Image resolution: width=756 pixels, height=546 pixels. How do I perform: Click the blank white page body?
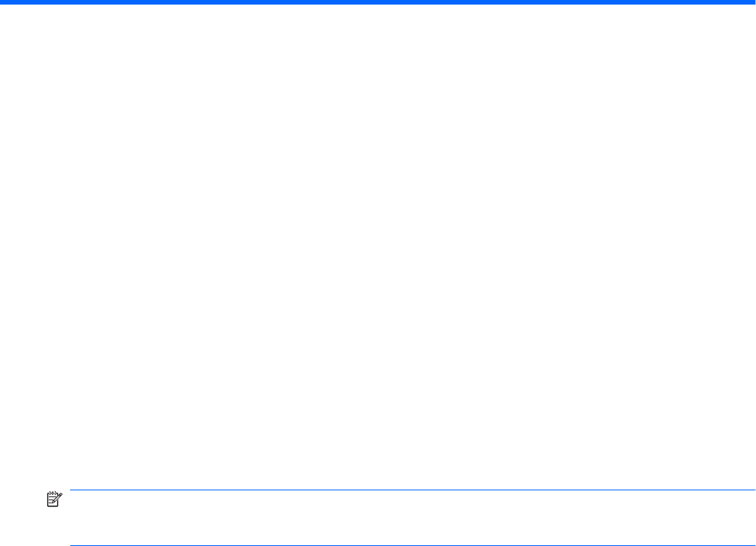tap(378, 246)
